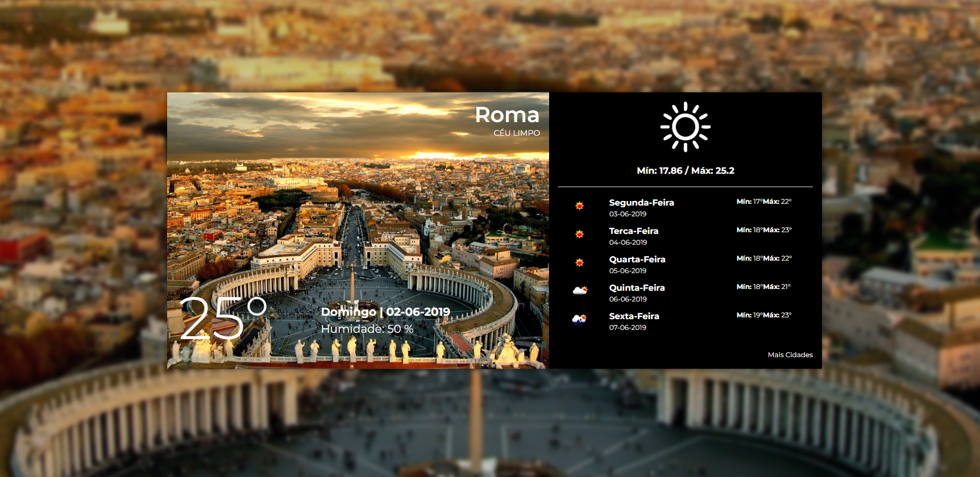
Task: Click the cloudy icon beside Quinta-Feira
Action: coord(580,290)
